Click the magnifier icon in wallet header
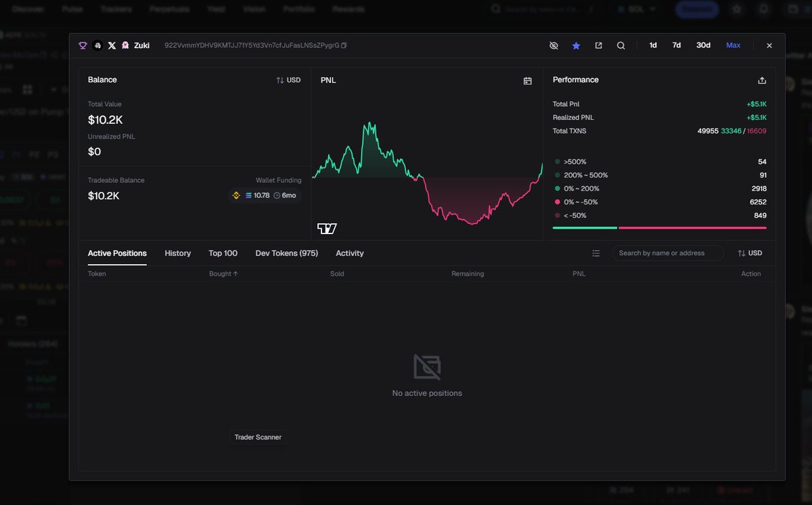 click(621, 45)
